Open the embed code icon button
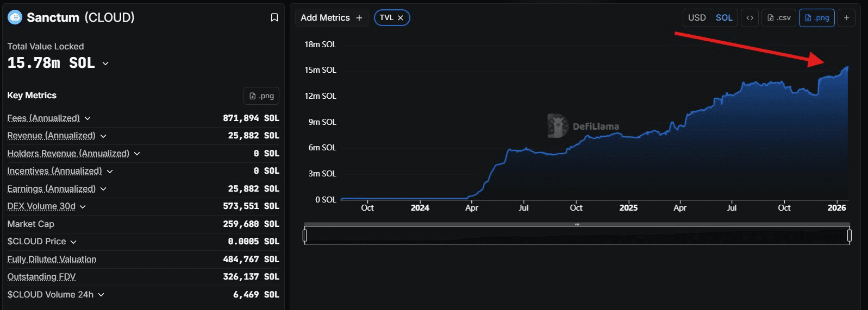This screenshot has height=310, width=868. pos(750,18)
